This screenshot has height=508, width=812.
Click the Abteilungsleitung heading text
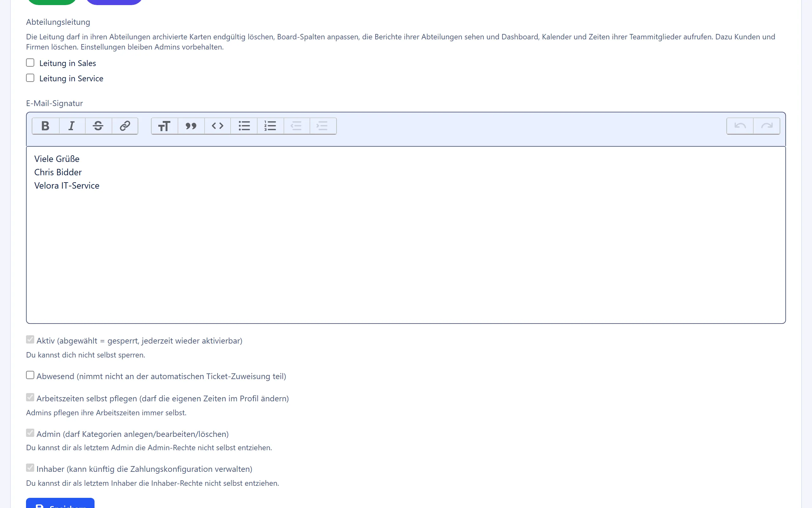(58, 22)
